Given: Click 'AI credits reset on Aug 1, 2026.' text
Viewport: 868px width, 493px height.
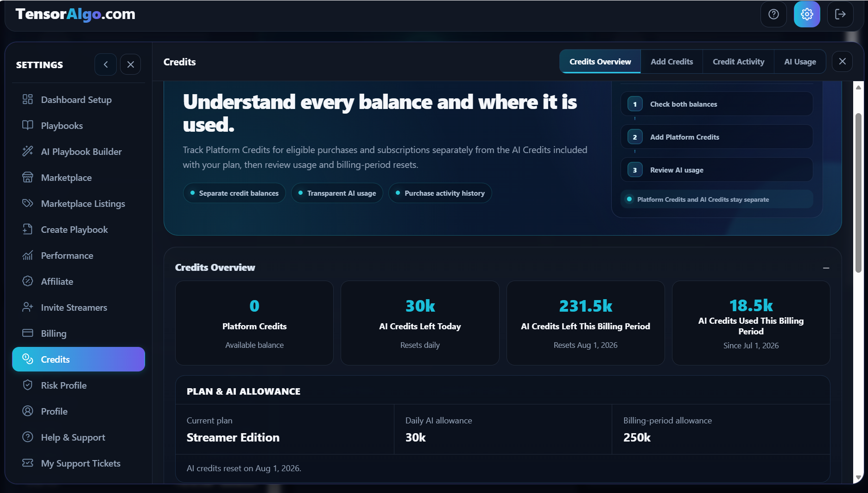Looking at the screenshot, I should click(244, 468).
